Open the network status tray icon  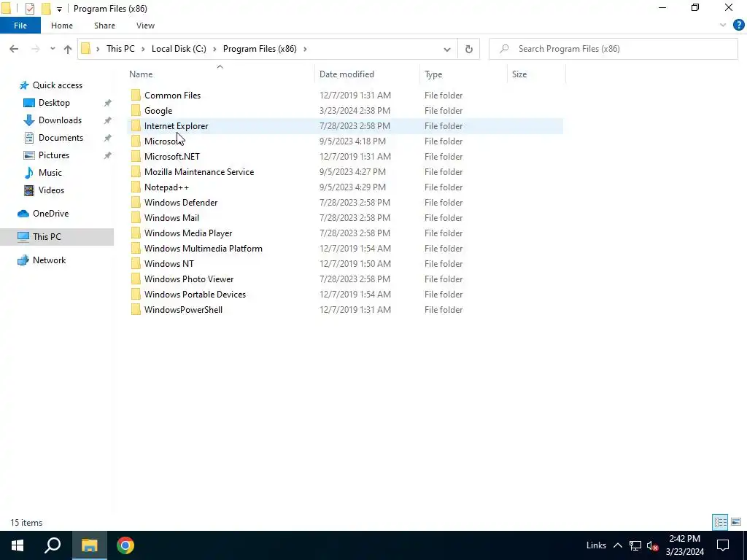click(x=635, y=545)
